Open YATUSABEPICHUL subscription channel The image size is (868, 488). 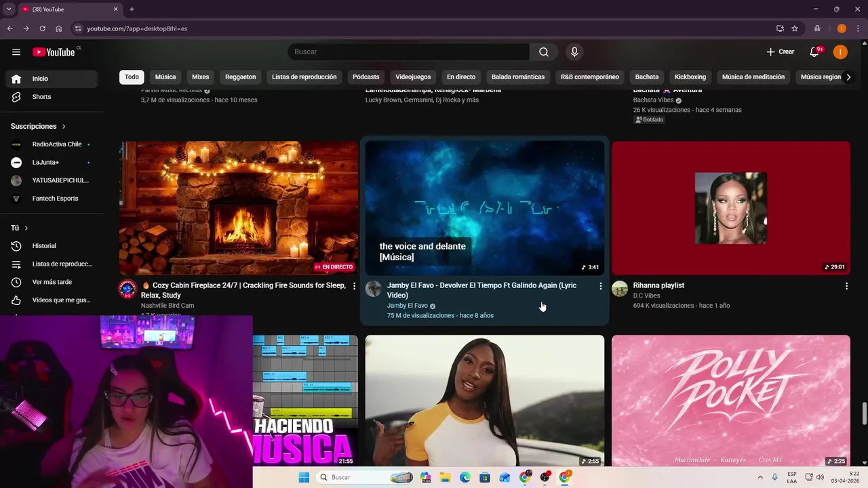point(52,180)
